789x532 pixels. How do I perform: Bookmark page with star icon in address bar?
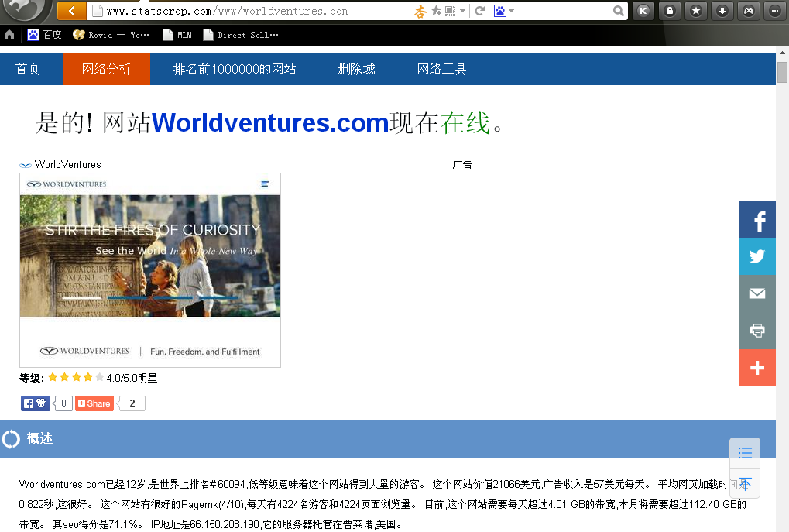(436, 11)
